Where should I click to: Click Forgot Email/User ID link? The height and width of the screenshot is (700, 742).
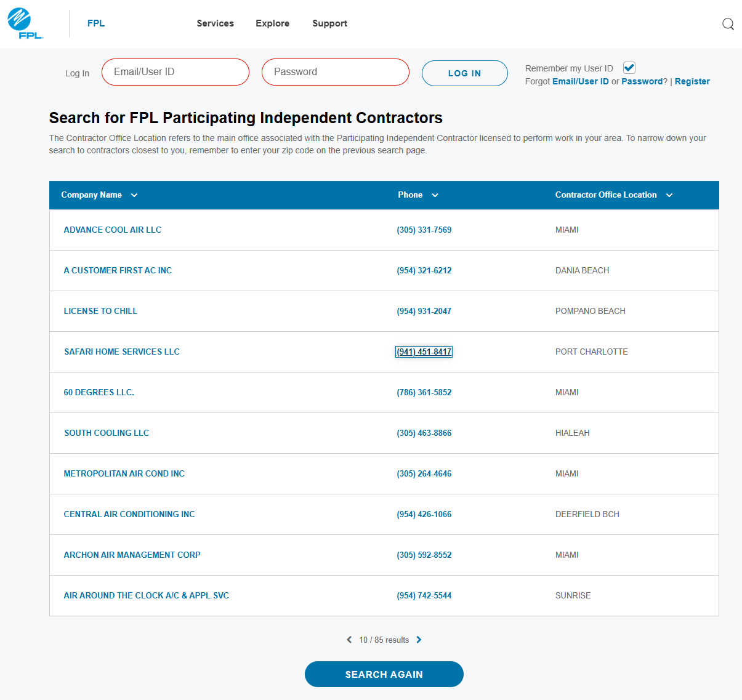tap(580, 81)
